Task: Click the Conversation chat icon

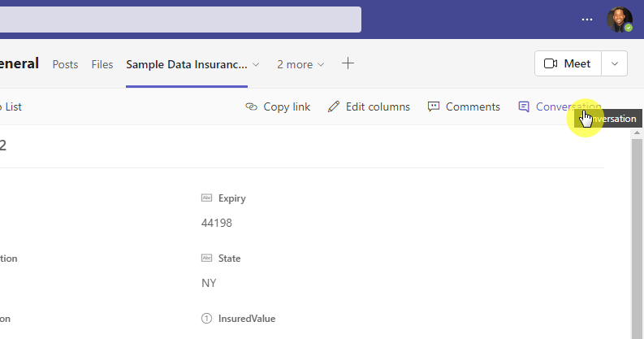Action: [524, 106]
